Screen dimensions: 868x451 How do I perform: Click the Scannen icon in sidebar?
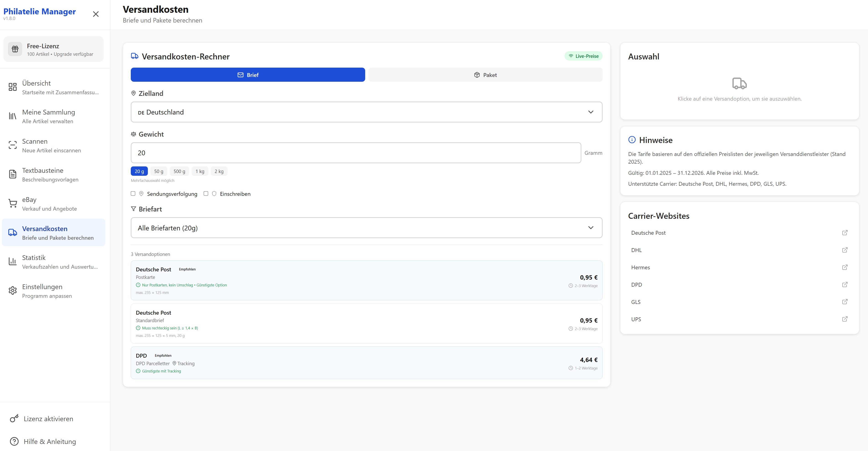click(x=13, y=145)
